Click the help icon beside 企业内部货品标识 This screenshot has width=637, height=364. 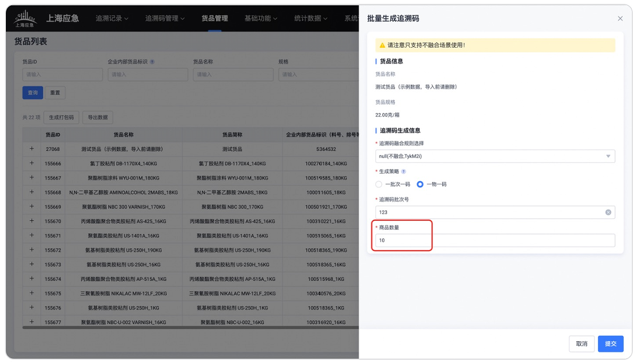coord(152,61)
